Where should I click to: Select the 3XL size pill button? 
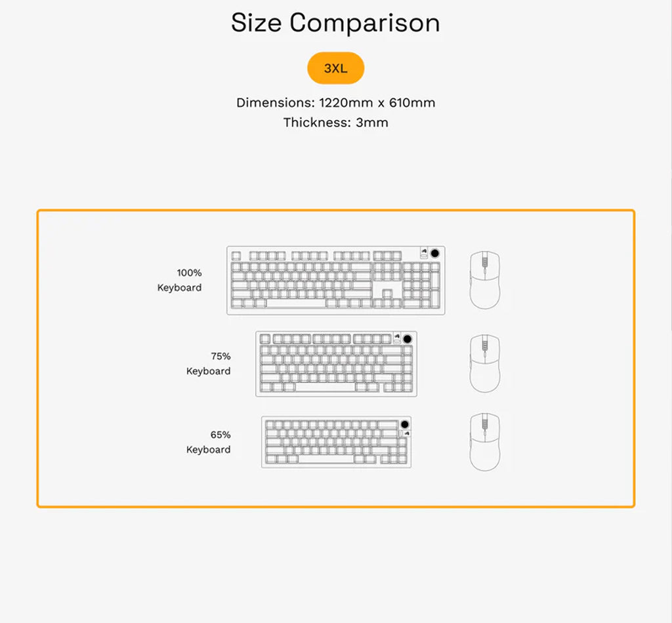[335, 68]
